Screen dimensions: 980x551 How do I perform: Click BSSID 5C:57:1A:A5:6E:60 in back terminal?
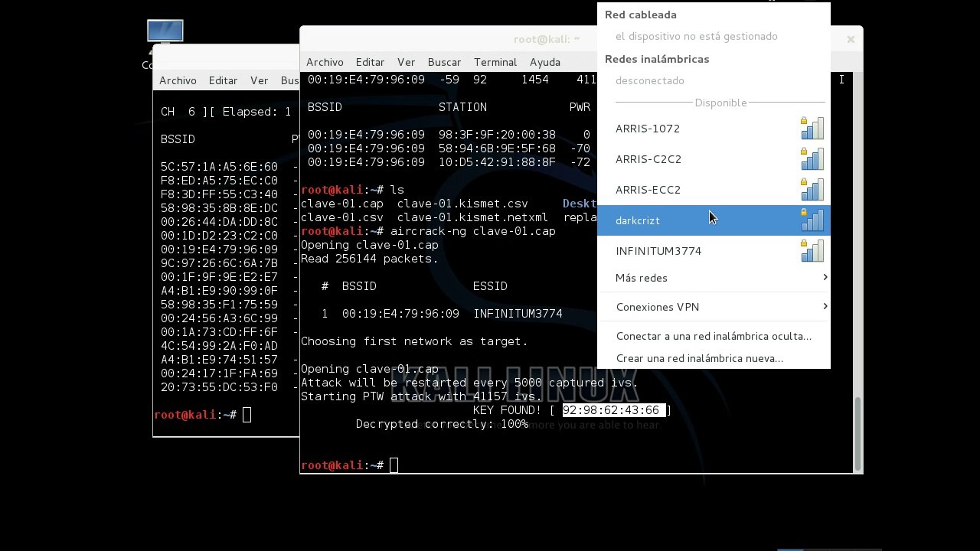pyautogui.click(x=219, y=167)
